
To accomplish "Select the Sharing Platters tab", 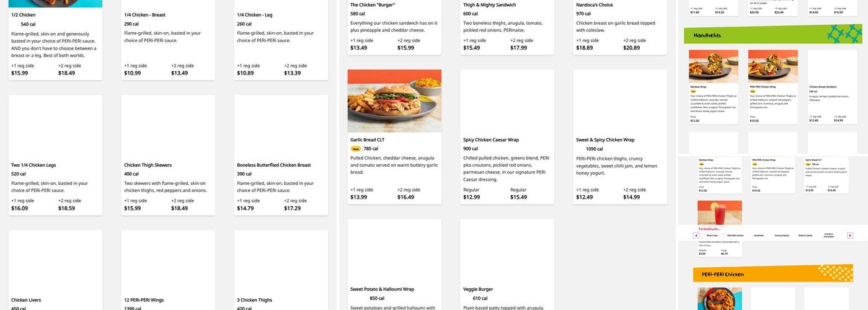I will (781, 236).
